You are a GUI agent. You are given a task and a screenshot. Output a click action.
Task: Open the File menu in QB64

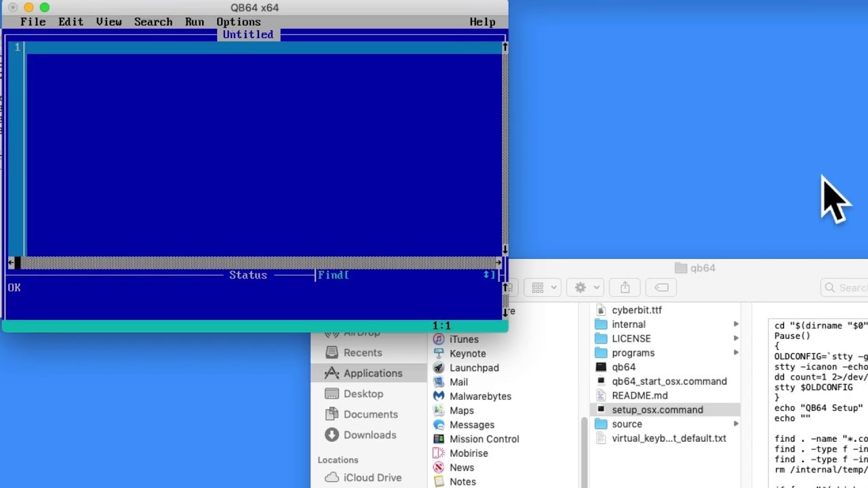(33, 22)
